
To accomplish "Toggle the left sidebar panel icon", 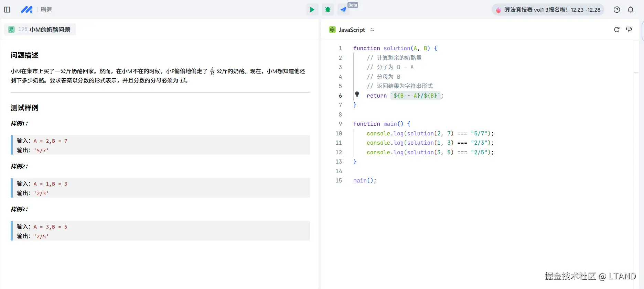I will (7, 10).
